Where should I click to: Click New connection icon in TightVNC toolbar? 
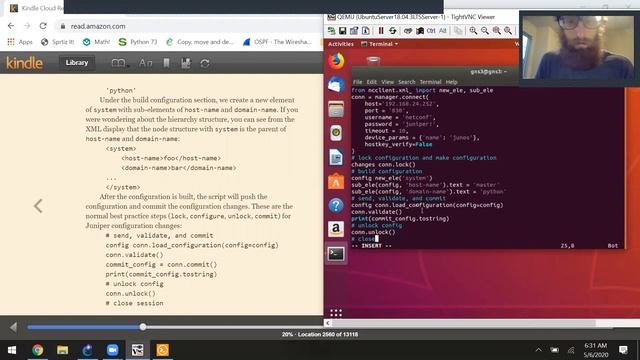pos(331,31)
